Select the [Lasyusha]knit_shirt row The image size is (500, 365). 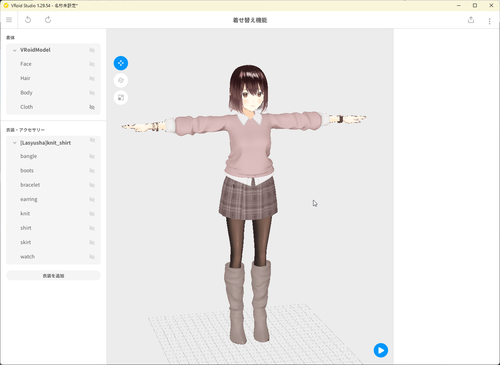click(53, 143)
